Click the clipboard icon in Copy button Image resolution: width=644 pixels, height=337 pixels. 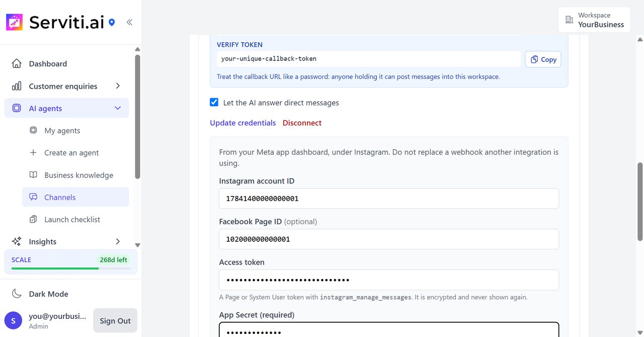pyautogui.click(x=534, y=59)
